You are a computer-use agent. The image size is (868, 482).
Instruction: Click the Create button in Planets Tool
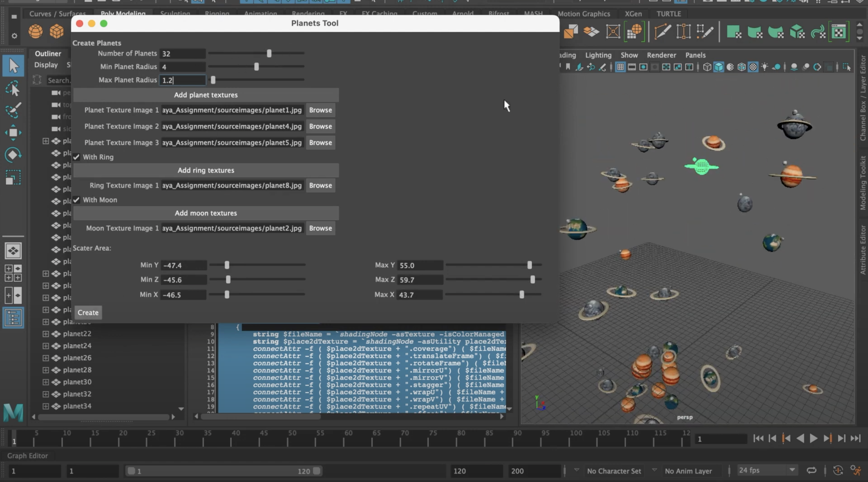click(x=88, y=312)
